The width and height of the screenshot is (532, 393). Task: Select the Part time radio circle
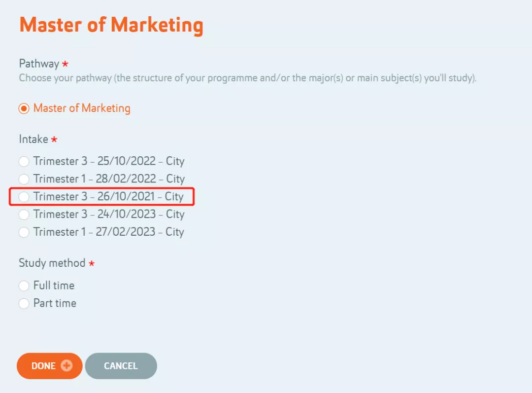pyautogui.click(x=24, y=303)
